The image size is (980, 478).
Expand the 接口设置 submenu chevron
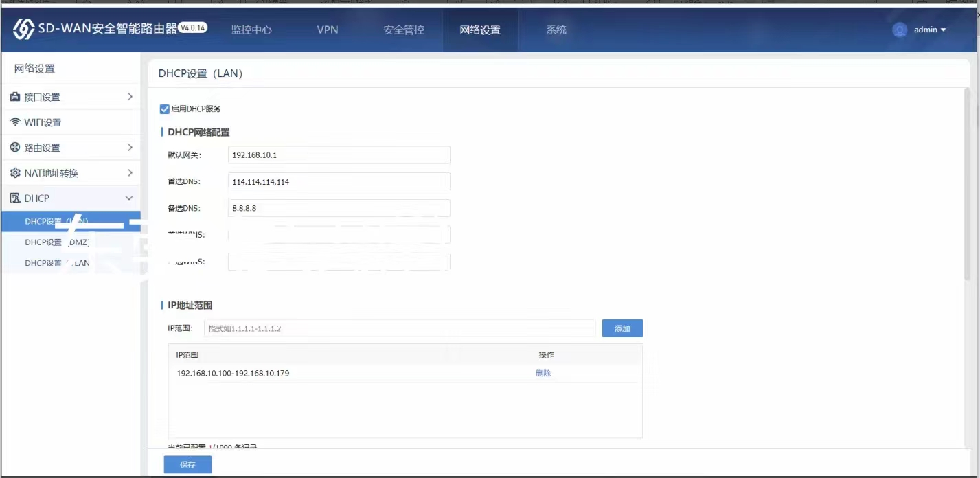point(130,97)
